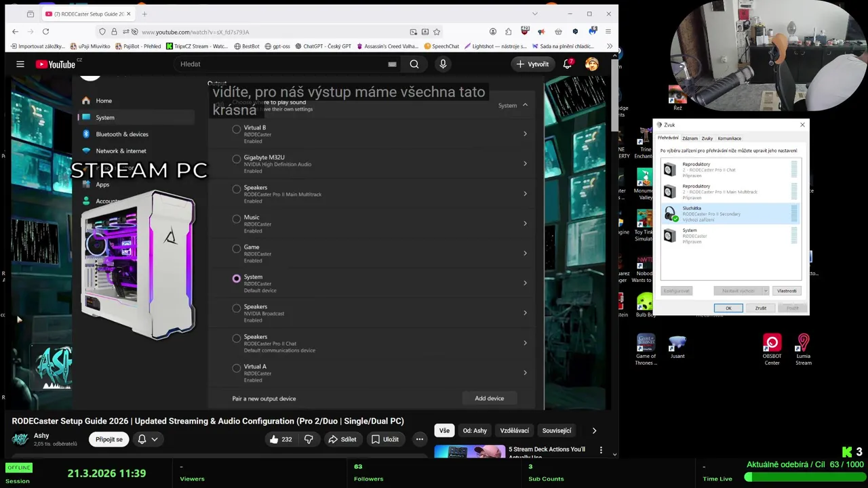Select the Přehrávání tab in Zvuk
Screen dimensions: 868x488
coord(668,138)
